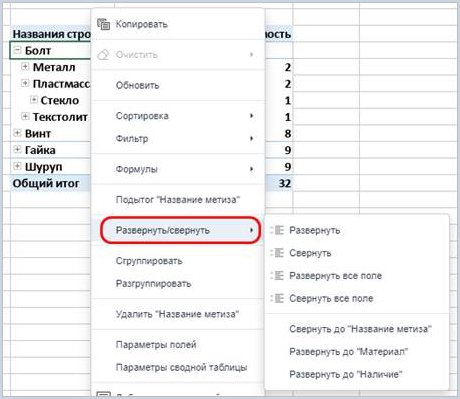Collapse the Болт row with minus button
This screenshot has width=460, height=399.
tap(17, 50)
